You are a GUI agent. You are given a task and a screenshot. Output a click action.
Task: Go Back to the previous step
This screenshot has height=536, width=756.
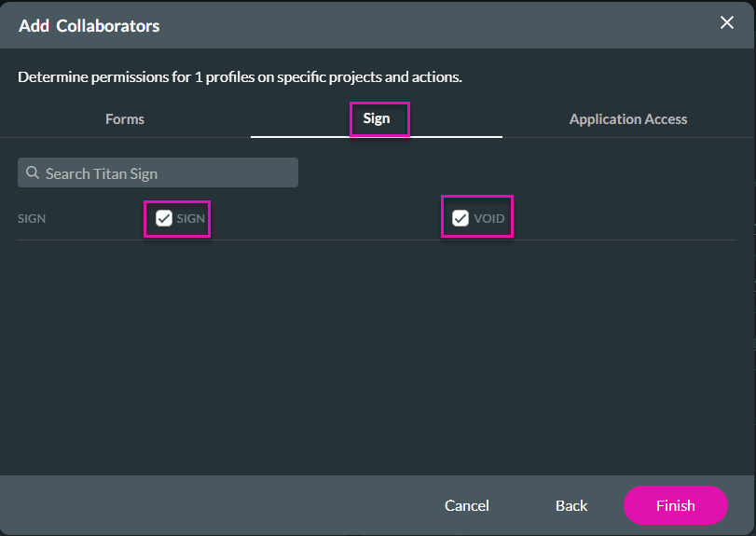click(571, 505)
